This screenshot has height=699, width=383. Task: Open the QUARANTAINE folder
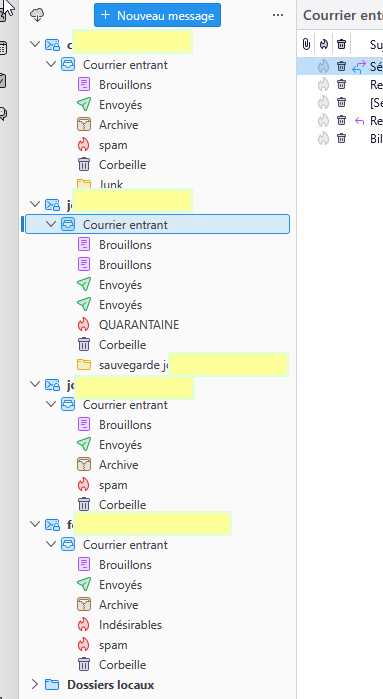pyautogui.click(x=139, y=325)
